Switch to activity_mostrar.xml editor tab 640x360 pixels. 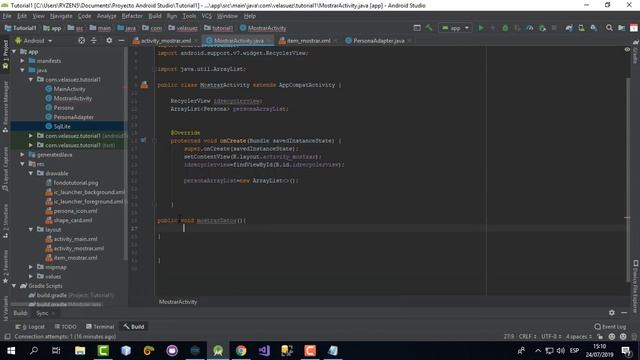165,41
